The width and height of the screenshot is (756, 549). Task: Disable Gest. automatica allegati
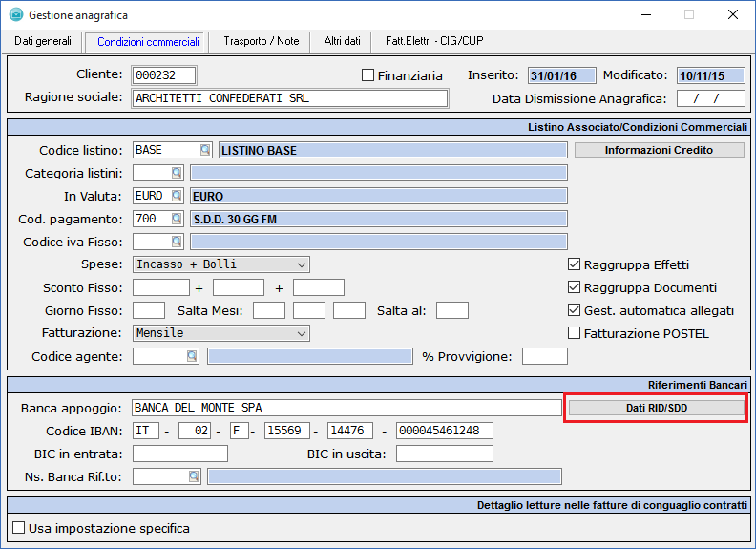click(x=574, y=310)
